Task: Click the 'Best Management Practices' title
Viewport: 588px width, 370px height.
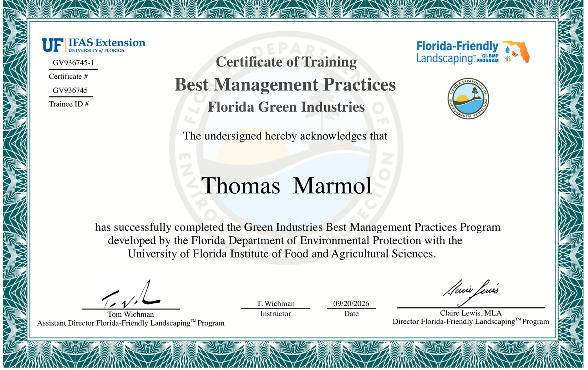Action: click(x=285, y=85)
